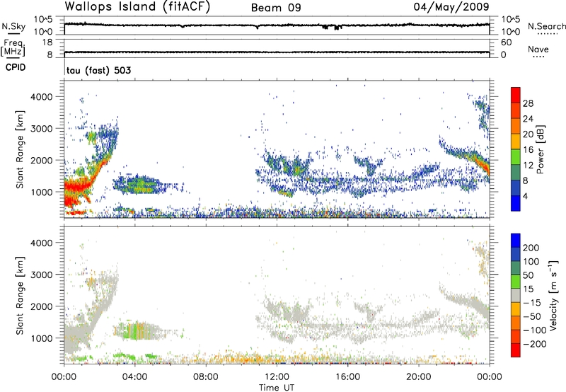This screenshot has width=566, height=392.
Task: Click the '08:00' time tick label
Action: tap(206, 377)
